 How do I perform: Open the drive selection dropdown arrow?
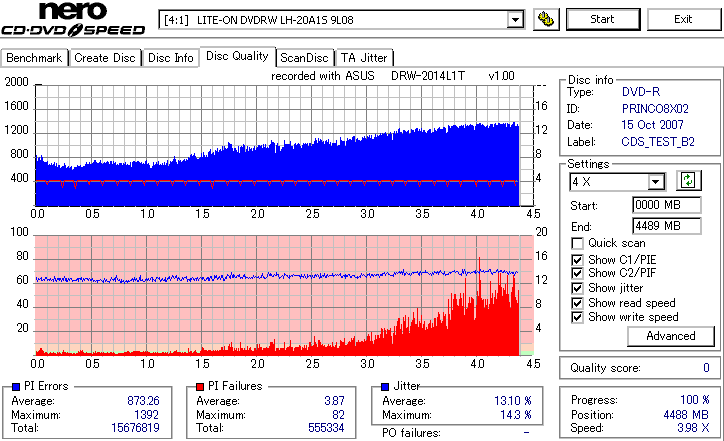pos(515,20)
